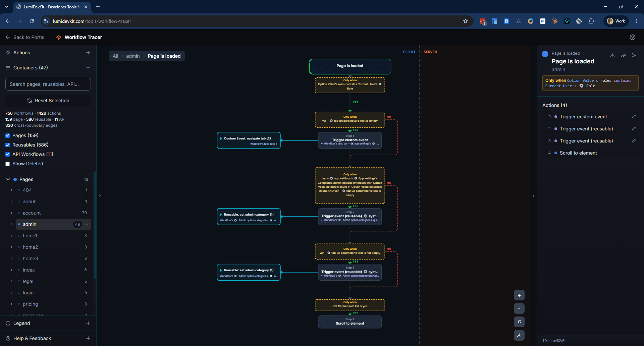644x346 pixels.
Task: Focus the Search pages, reusables, API field
Action: point(48,84)
